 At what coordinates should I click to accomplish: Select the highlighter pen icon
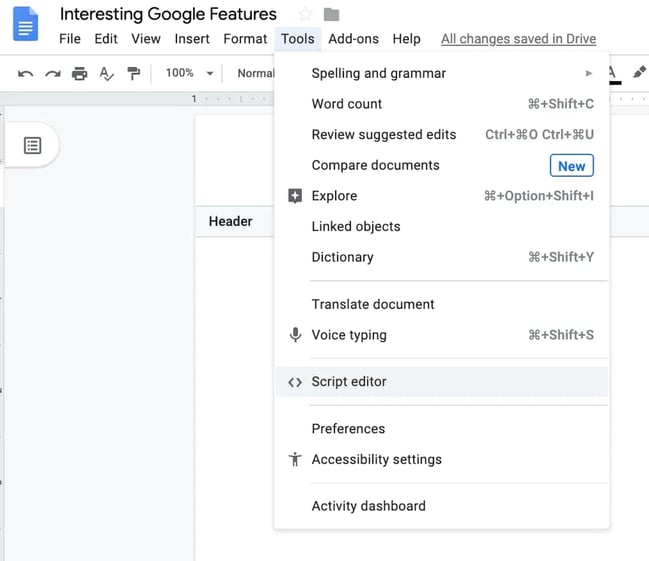click(639, 73)
